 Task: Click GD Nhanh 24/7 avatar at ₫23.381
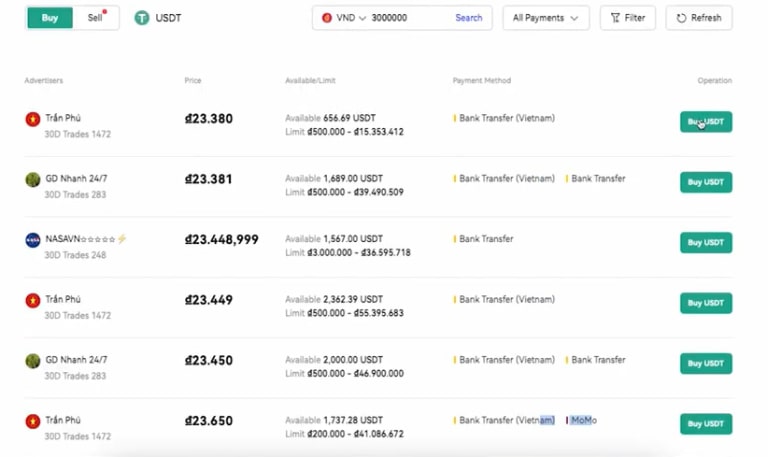[33, 180]
